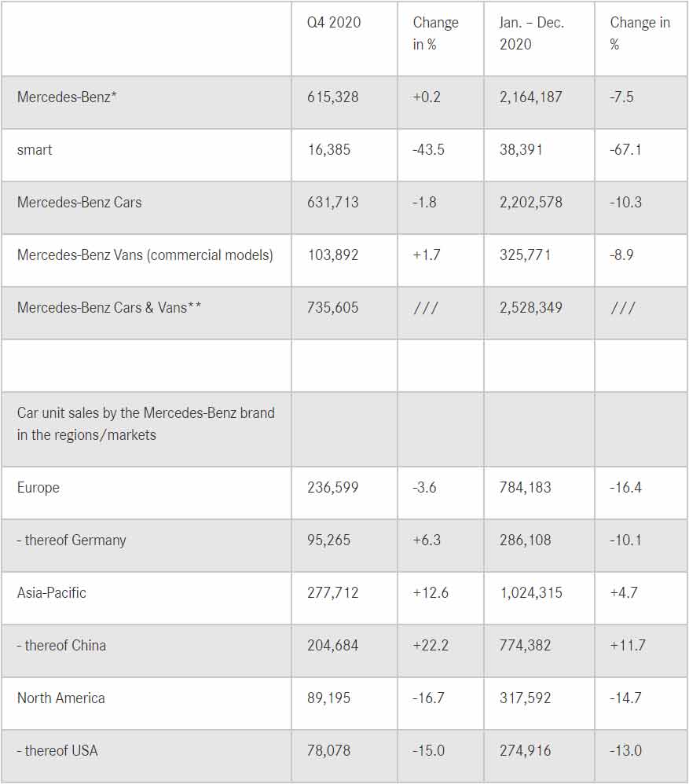This screenshot has height=784, width=689.
Task: Click the Mercedes-Benz* row label
Action: 67,97
